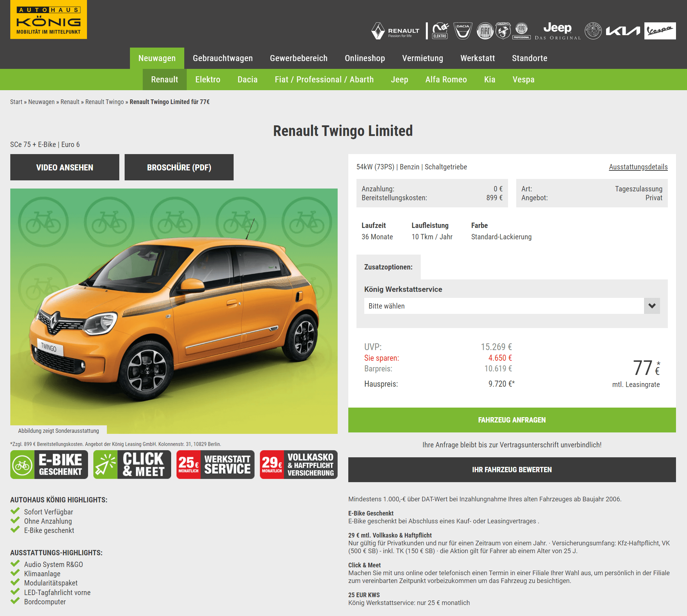Open the Vespa logo
The width and height of the screenshot is (687, 616).
point(660,31)
